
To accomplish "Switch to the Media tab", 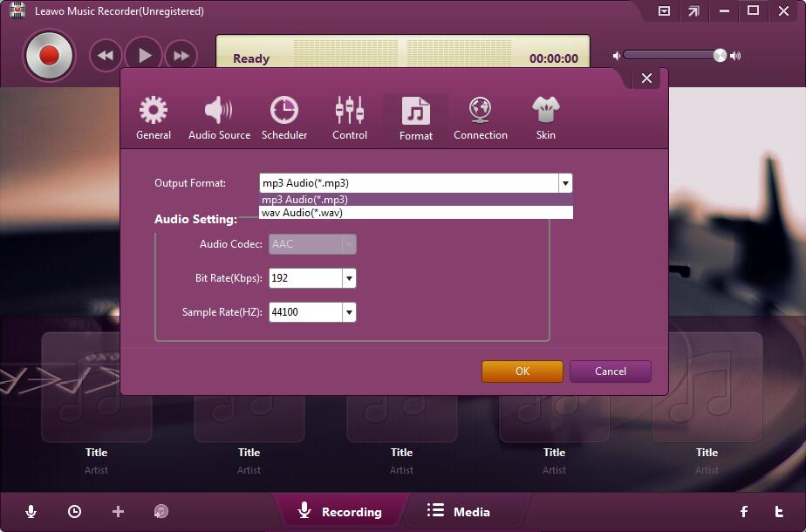I will click(459, 511).
